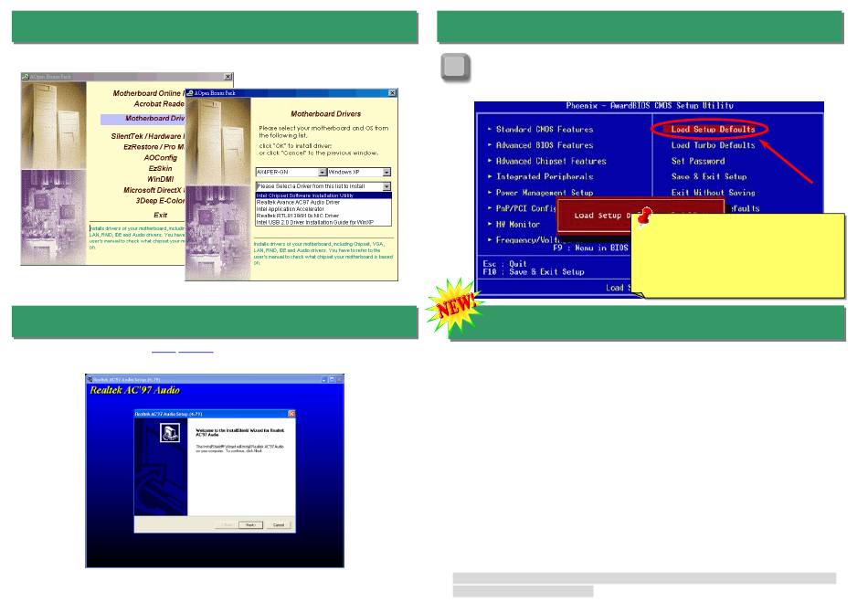Click the red pushpin on yellow note
The width and height of the screenshot is (868, 602).
point(644,217)
